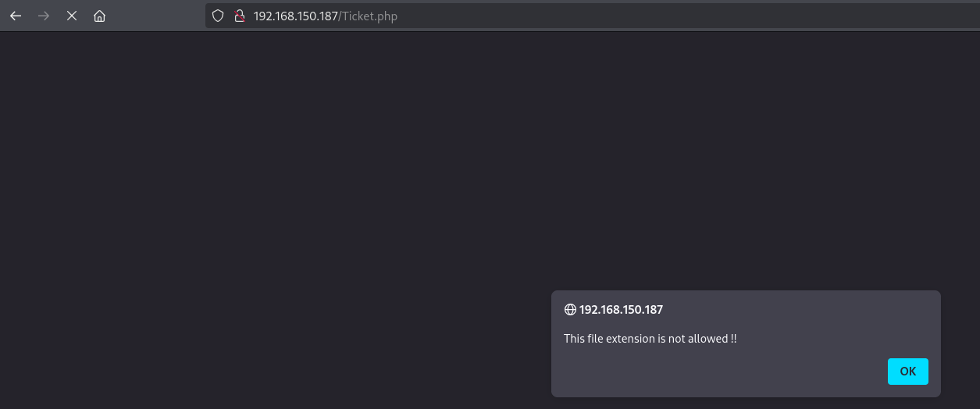
Task: Go back using the back arrow
Action: click(x=16, y=16)
